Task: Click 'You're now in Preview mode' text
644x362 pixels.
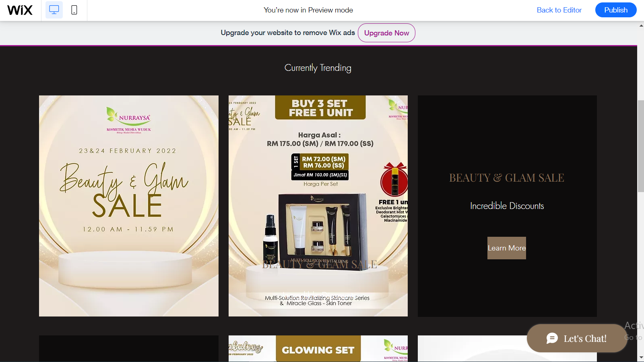Action: [308, 10]
